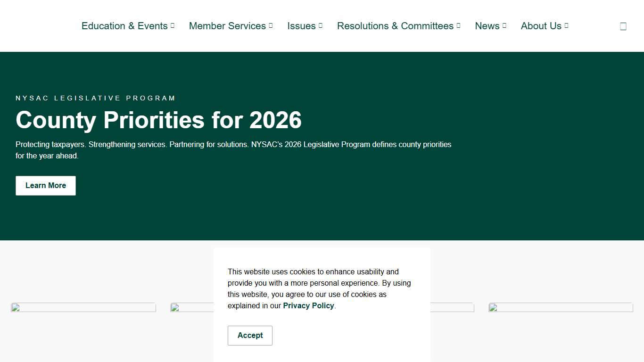Expand the arrow next to Member Services
Viewport: 644px width, 362px height.
coord(271,25)
